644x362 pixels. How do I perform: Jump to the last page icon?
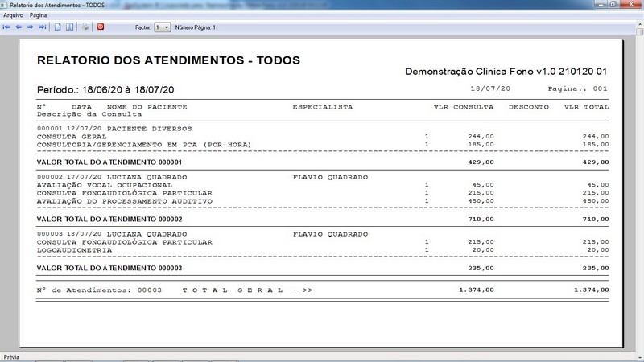tap(42, 27)
